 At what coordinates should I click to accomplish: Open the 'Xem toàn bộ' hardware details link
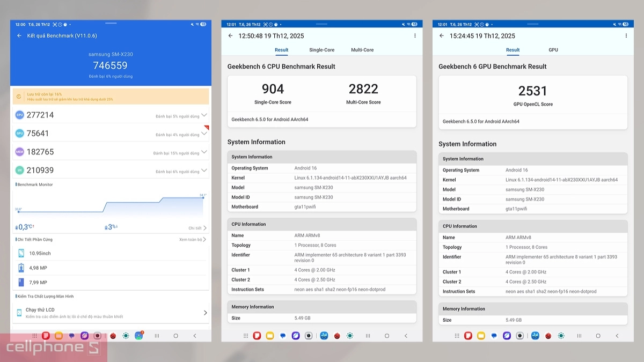coord(192,240)
